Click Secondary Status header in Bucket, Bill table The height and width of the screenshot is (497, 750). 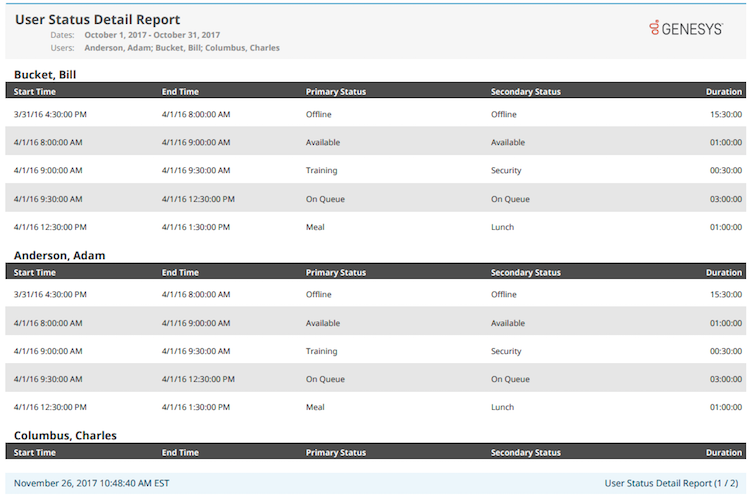pos(526,91)
